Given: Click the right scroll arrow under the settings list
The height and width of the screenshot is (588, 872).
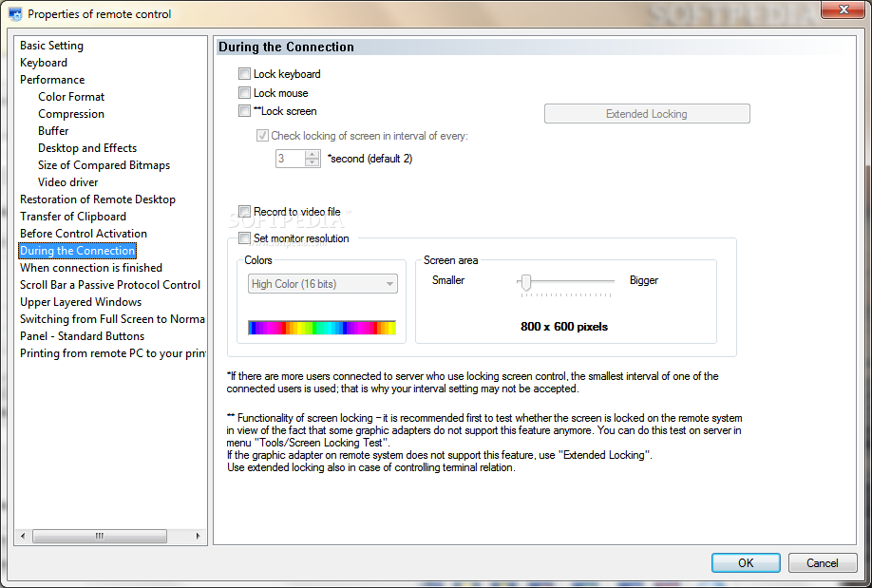Looking at the screenshot, I should [198, 537].
